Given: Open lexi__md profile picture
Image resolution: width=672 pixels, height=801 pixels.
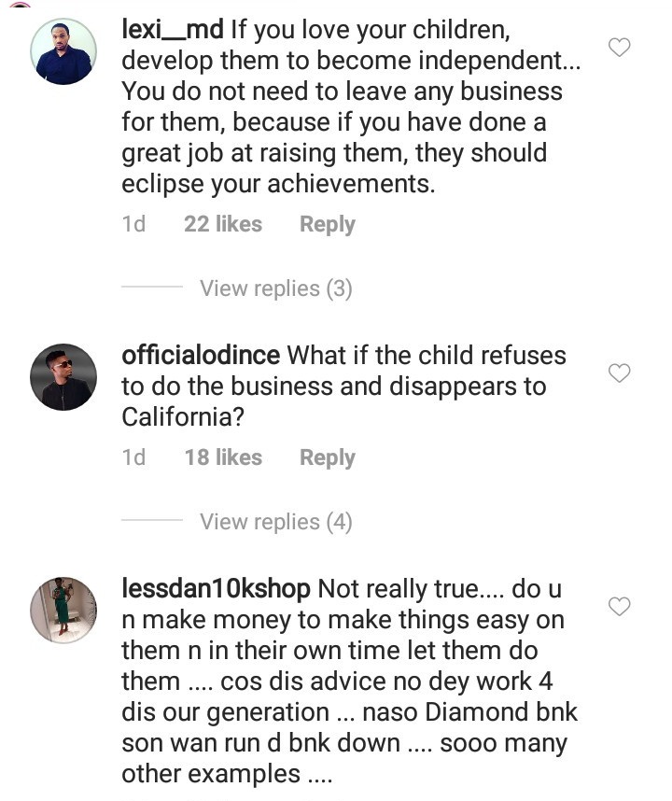Looking at the screenshot, I should [63, 51].
